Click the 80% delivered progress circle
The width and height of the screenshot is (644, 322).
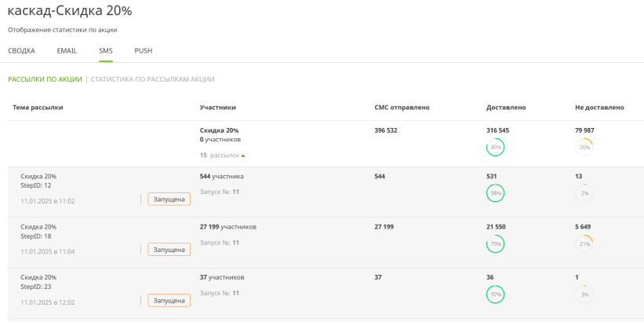coord(495,147)
